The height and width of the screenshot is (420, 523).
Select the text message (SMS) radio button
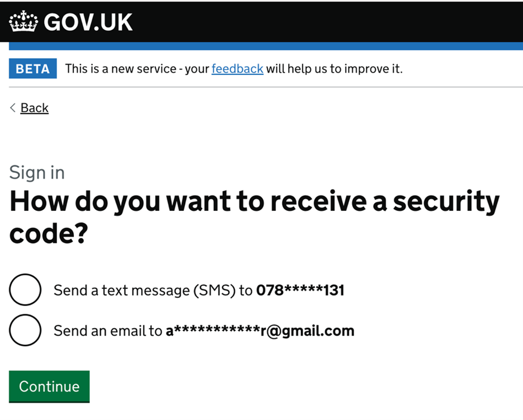pyautogui.click(x=25, y=290)
